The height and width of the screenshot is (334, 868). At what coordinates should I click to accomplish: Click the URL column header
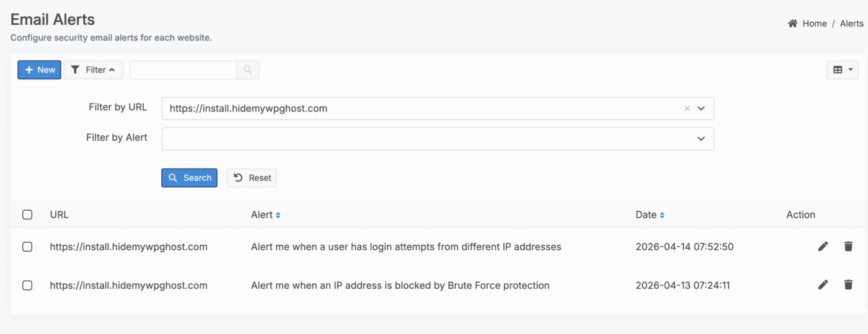click(x=59, y=215)
